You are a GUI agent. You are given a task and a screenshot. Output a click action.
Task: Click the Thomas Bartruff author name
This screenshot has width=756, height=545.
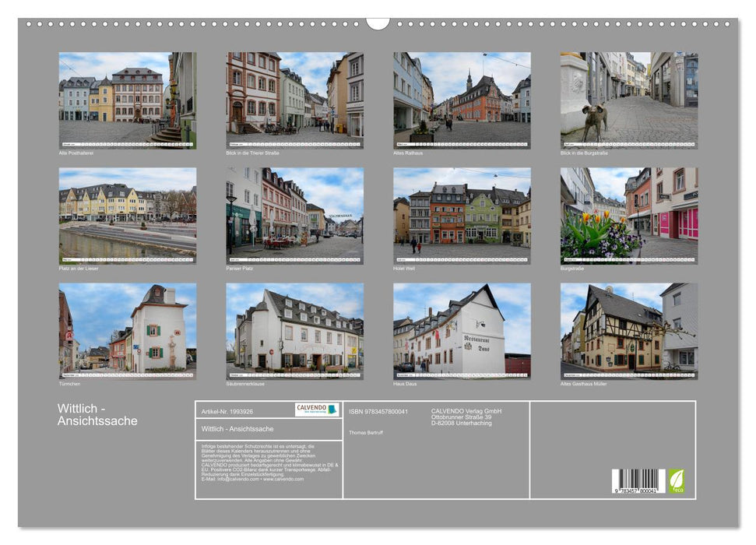coord(367,432)
